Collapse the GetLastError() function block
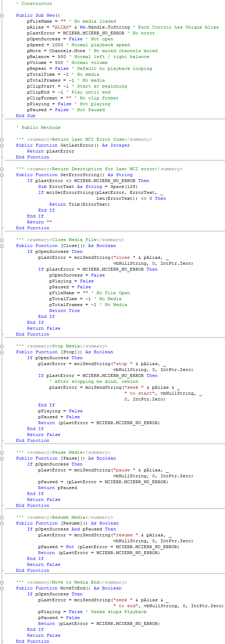225x644 pixels. 2,145
